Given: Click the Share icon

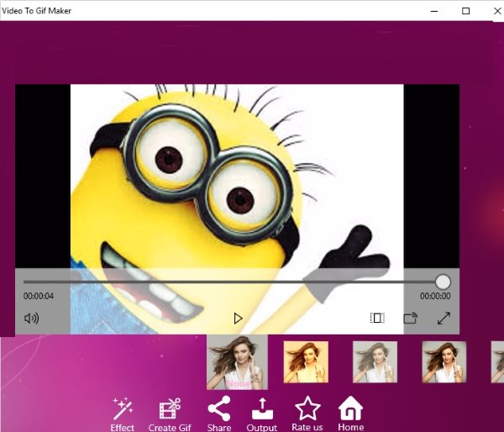Looking at the screenshot, I should point(219,409).
